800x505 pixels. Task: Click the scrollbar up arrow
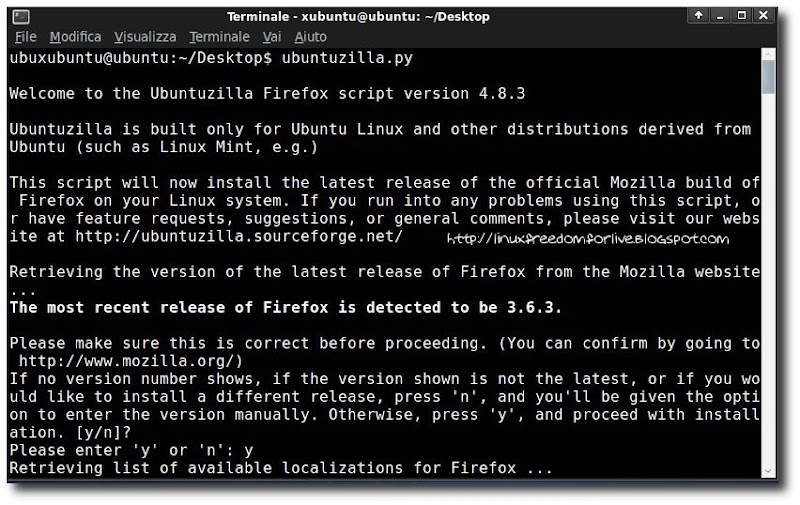[x=768, y=53]
